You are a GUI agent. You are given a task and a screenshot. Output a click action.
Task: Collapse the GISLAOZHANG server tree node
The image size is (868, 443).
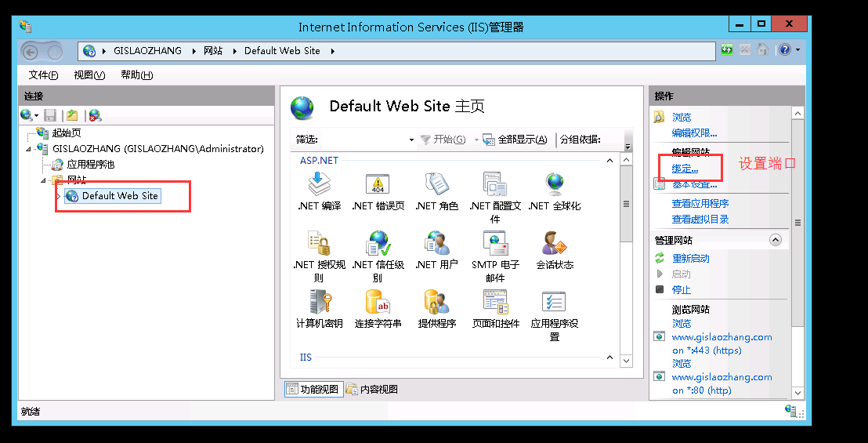pyautogui.click(x=29, y=149)
